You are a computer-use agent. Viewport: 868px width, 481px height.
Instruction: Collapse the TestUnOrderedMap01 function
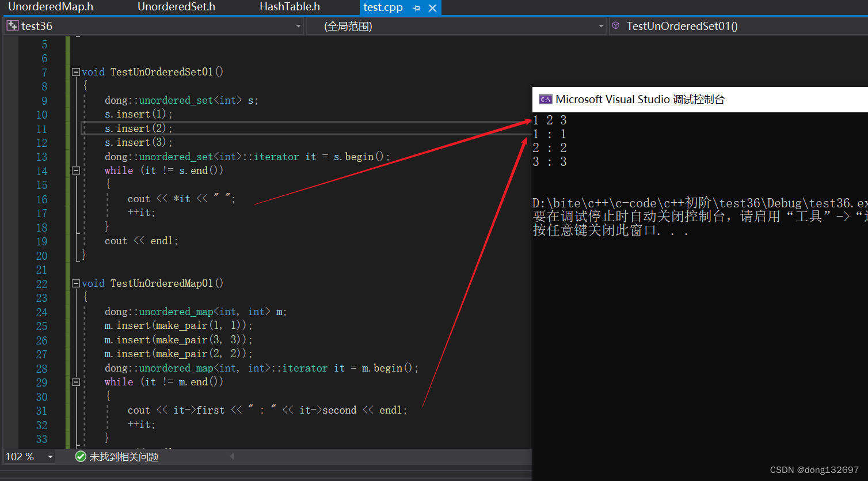(75, 283)
